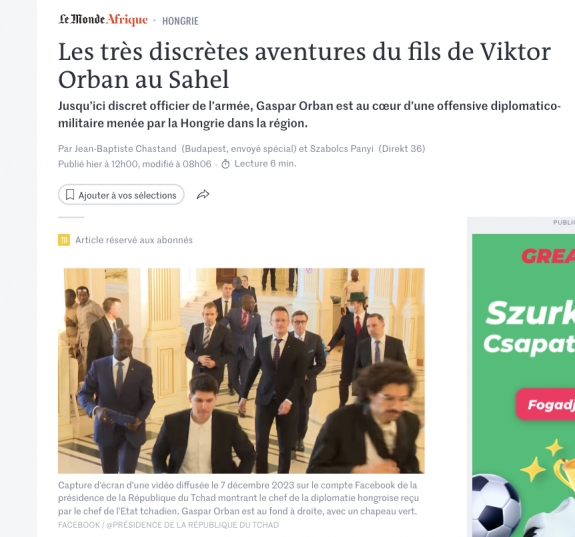
Task: Open author Szabolcs Panyi's page
Action: click(x=341, y=149)
